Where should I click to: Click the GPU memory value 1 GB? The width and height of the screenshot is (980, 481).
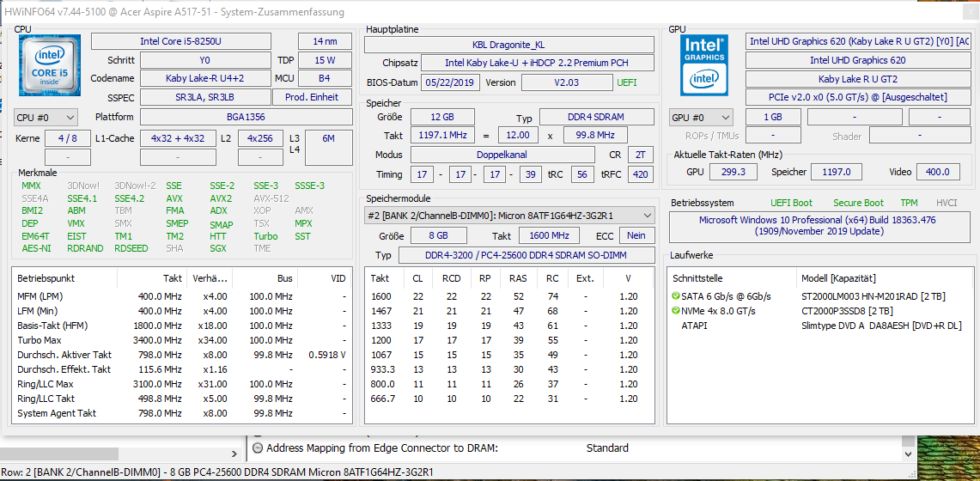[x=773, y=117]
